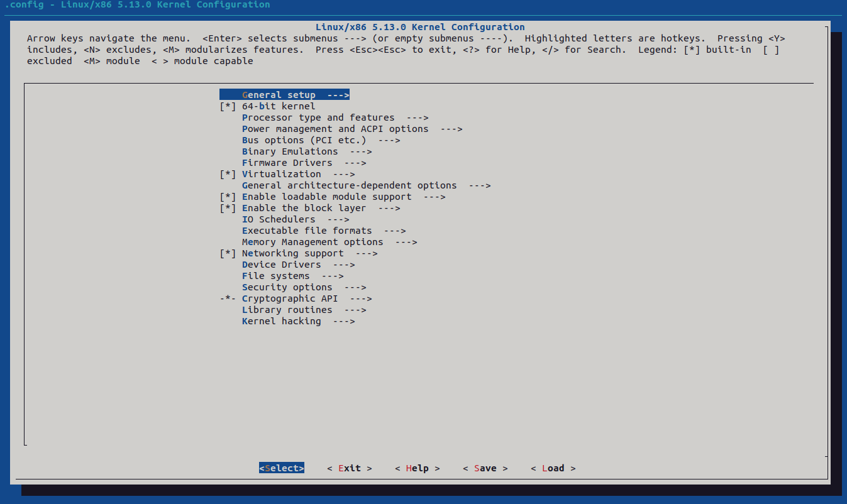Click the .config title bar text
847x504 pixels.
coord(137,5)
